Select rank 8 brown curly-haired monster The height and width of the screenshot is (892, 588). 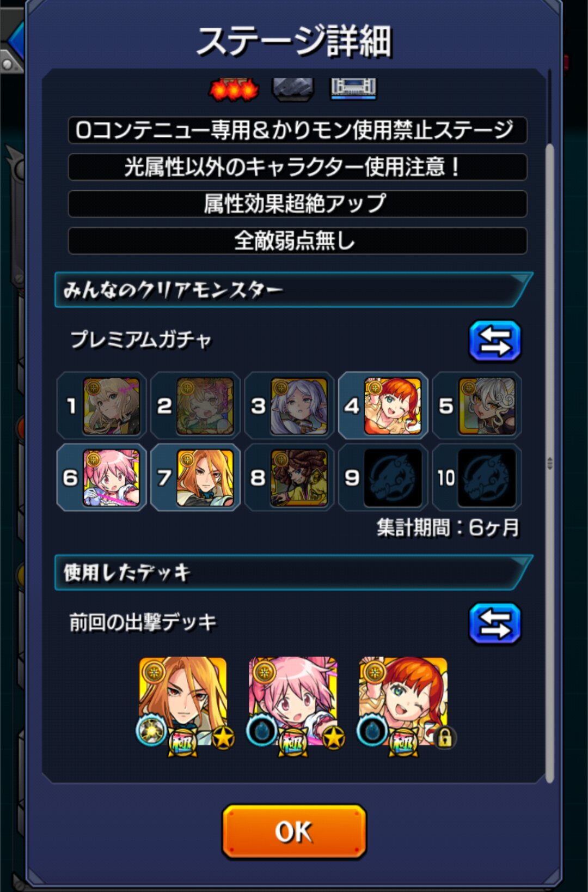(x=299, y=478)
